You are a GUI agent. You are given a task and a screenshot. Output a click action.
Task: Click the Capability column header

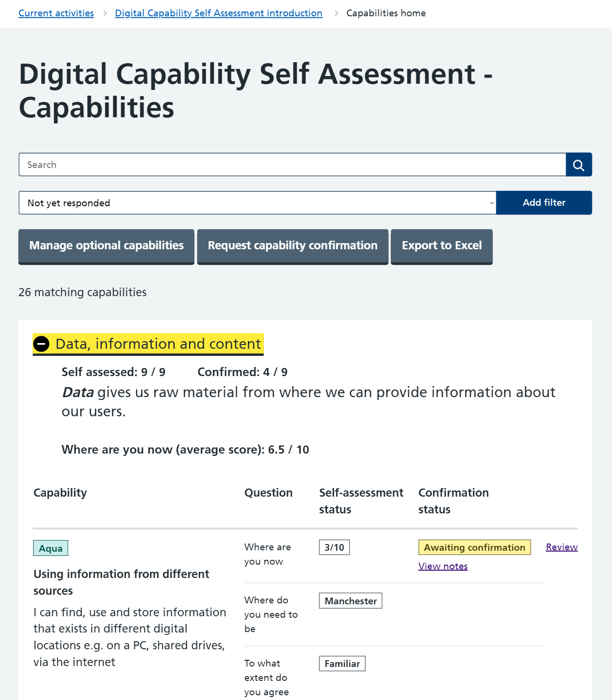pos(60,493)
